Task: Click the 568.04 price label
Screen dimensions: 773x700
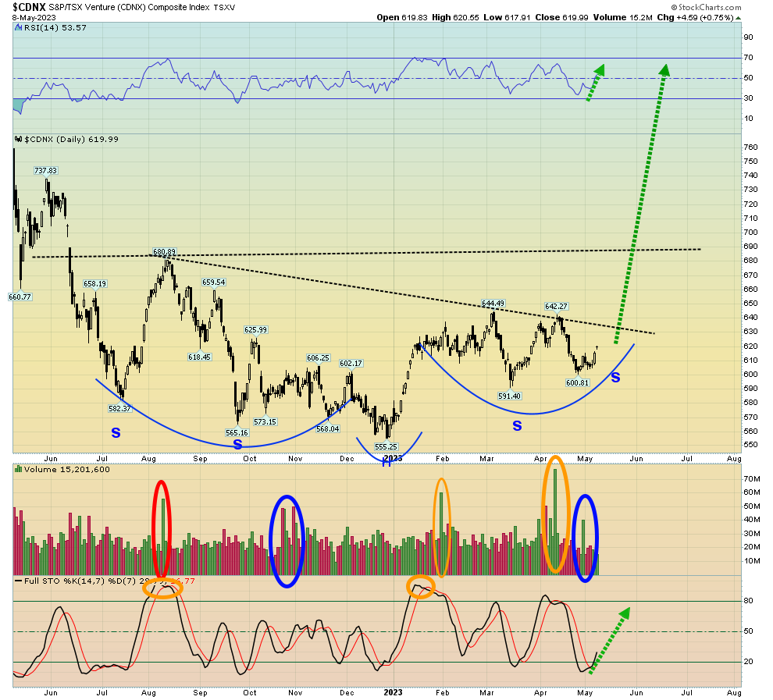Action: pyautogui.click(x=328, y=429)
